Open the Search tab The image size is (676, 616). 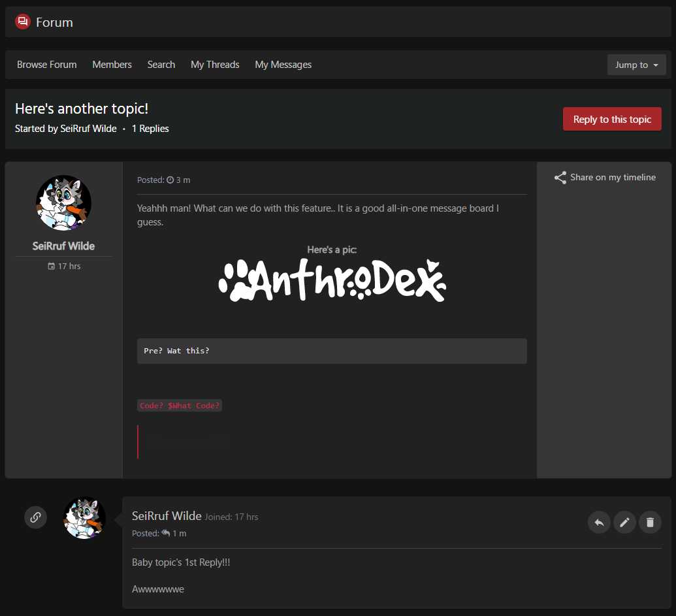(161, 65)
